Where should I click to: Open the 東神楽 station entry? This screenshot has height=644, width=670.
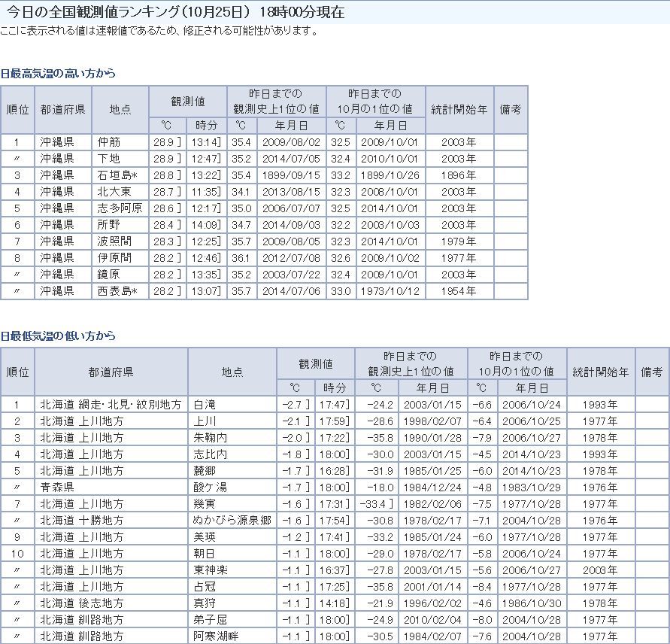[x=210, y=570]
